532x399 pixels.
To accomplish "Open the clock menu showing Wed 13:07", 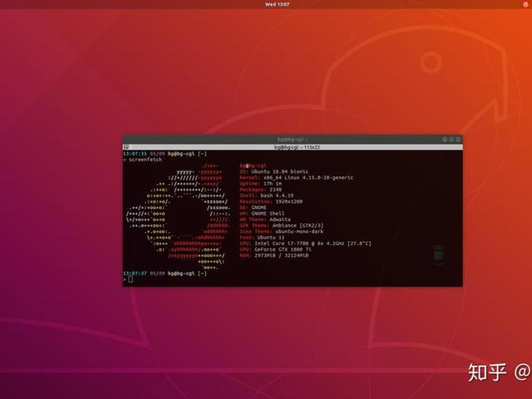I will click(277, 4).
